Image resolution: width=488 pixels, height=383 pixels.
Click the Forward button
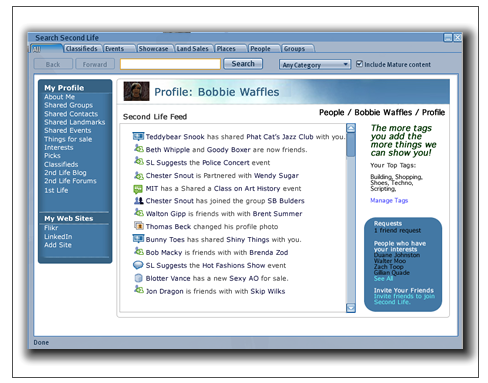click(95, 64)
